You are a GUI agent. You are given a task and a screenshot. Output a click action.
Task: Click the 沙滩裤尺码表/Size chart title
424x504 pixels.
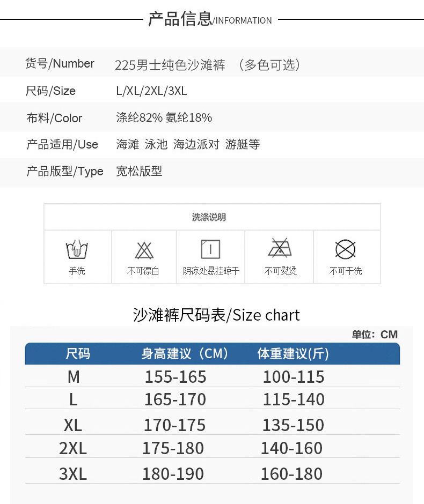point(216,315)
